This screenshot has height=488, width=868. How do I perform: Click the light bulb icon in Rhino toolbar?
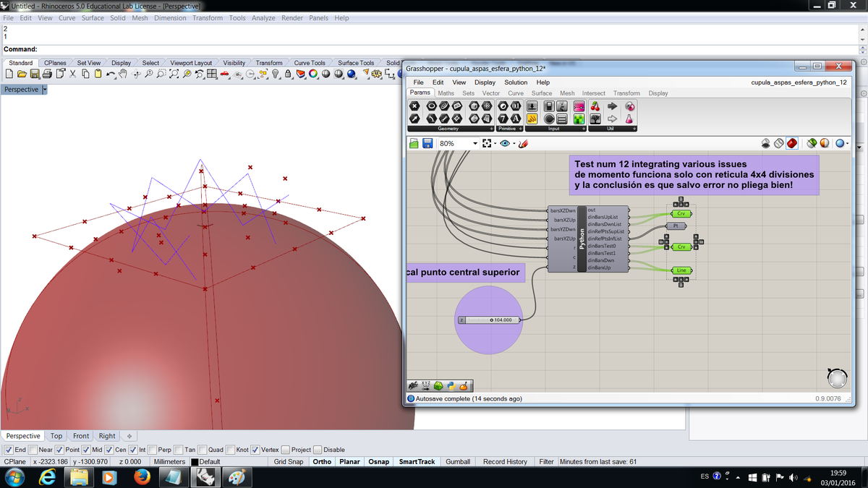pos(276,74)
